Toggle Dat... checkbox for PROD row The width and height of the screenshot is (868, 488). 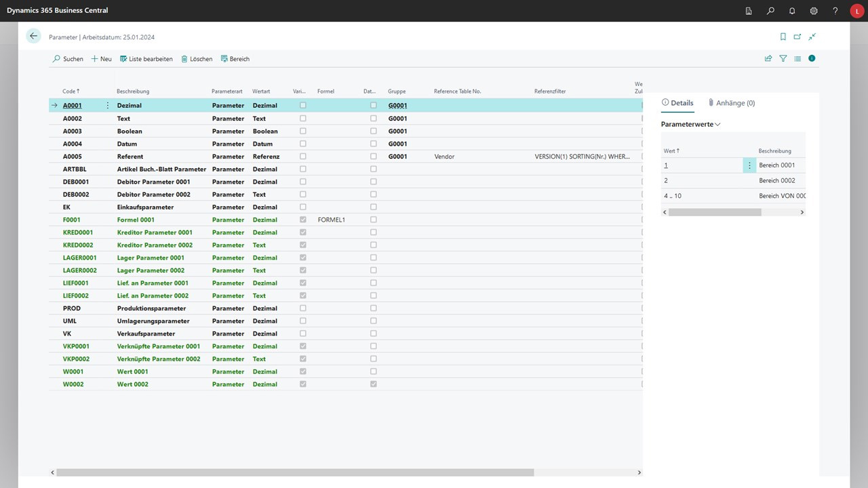coord(374,308)
